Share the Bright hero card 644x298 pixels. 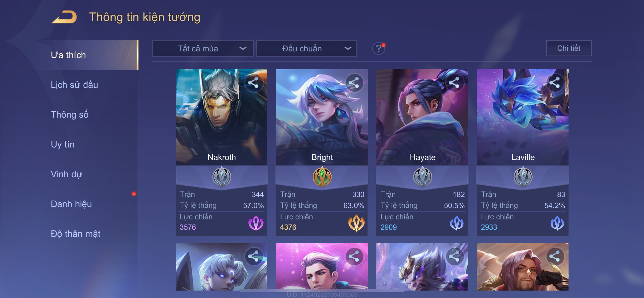pyautogui.click(x=354, y=83)
